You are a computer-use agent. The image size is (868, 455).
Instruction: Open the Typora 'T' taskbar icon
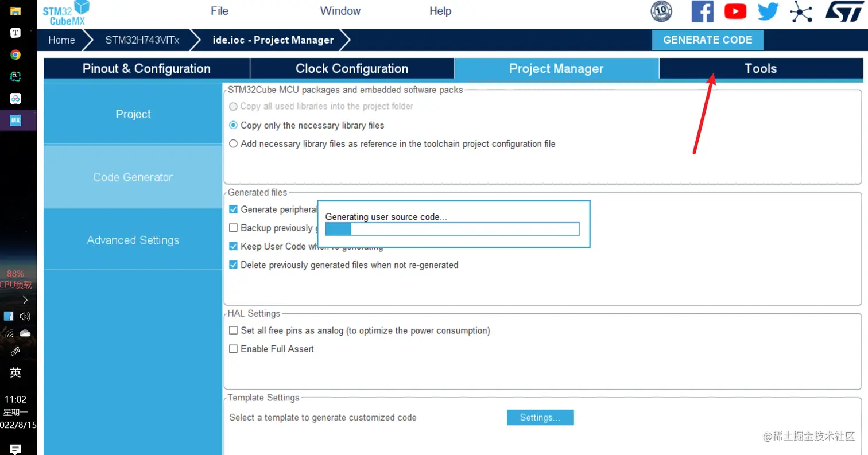[15, 33]
